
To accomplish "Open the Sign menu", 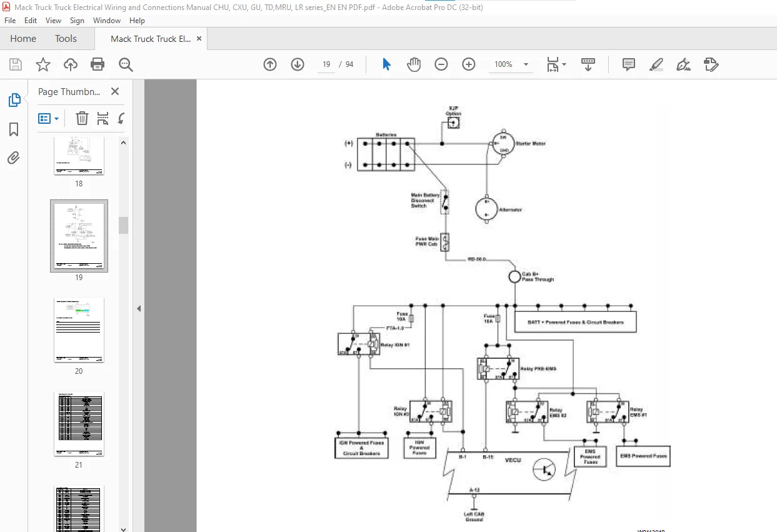I will click(x=77, y=21).
